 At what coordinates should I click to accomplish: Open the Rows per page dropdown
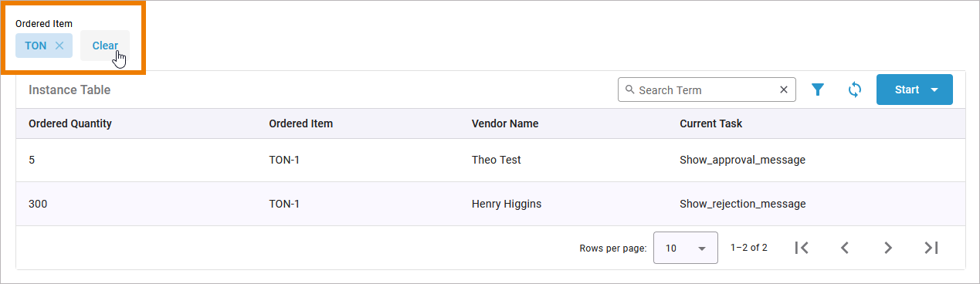686,248
